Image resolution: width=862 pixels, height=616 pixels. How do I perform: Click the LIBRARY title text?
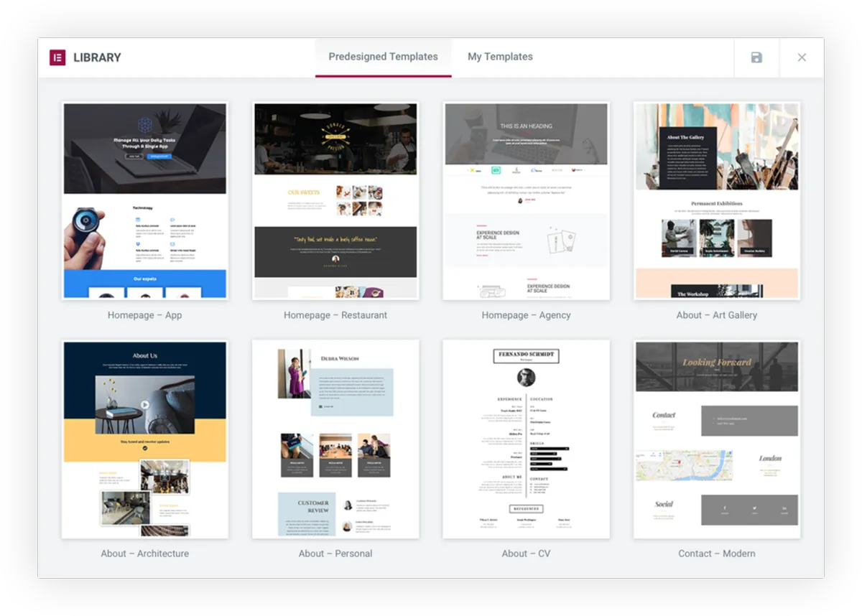pyautogui.click(x=97, y=57)
